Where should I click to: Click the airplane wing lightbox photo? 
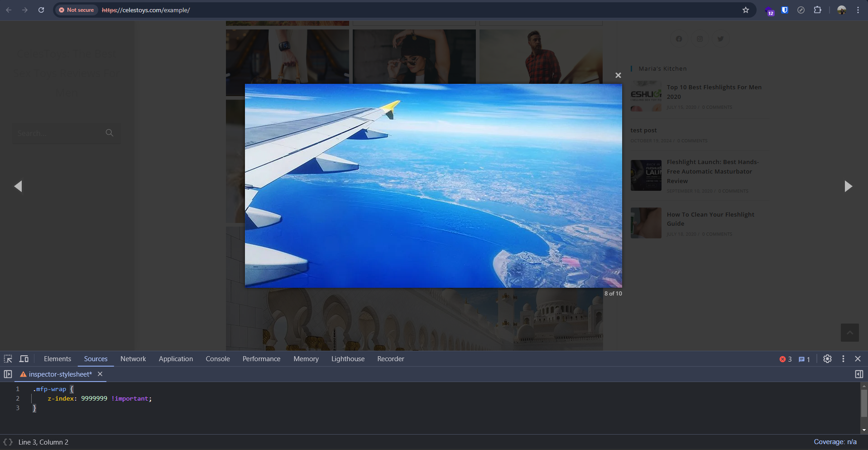(x=433, y=186)
